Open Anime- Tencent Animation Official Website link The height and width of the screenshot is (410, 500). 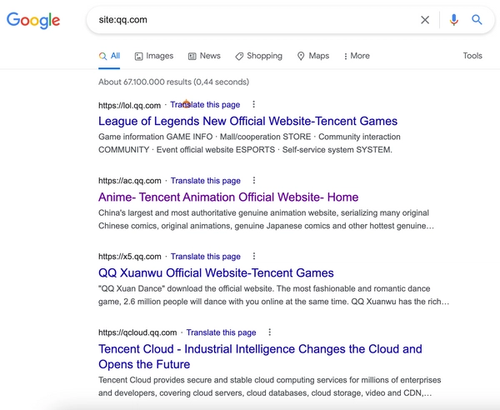[x=228, y=197]
